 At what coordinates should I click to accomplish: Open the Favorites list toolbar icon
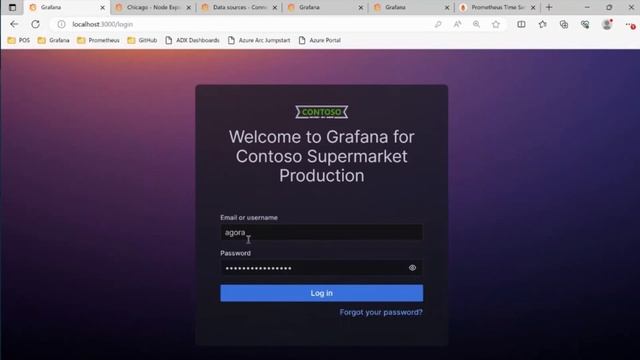pyautogui.click(x=542, y=24)
